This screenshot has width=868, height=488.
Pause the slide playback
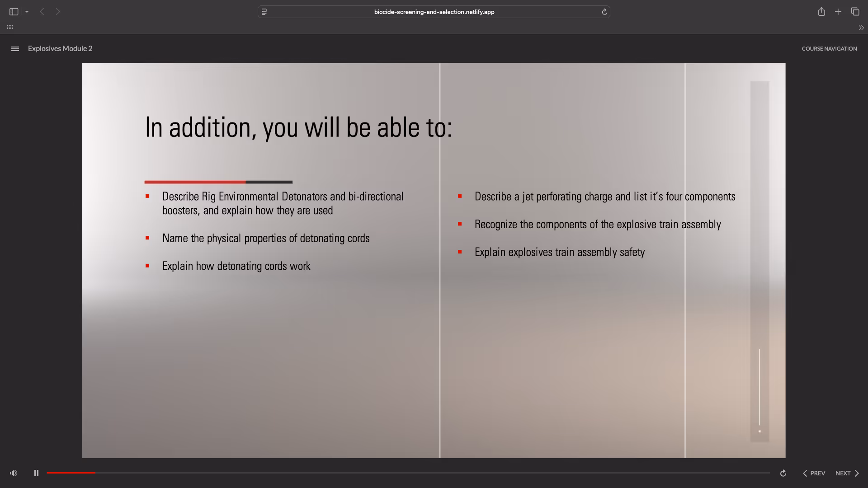36,473
